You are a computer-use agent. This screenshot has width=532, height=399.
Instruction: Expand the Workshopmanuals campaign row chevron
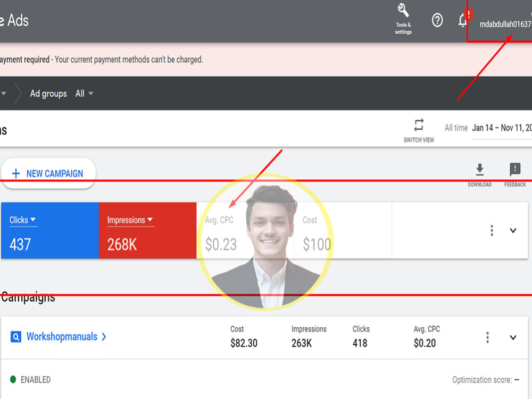[513, 337]
